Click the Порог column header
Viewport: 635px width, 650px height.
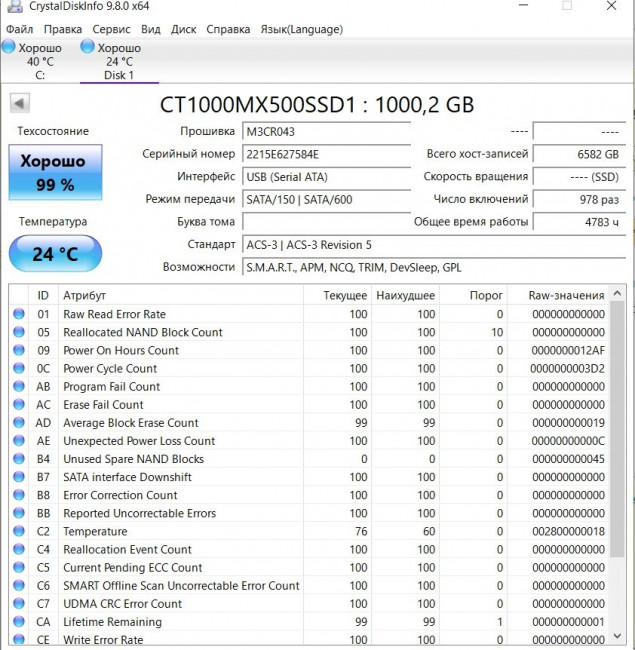[x=473, y=295]
